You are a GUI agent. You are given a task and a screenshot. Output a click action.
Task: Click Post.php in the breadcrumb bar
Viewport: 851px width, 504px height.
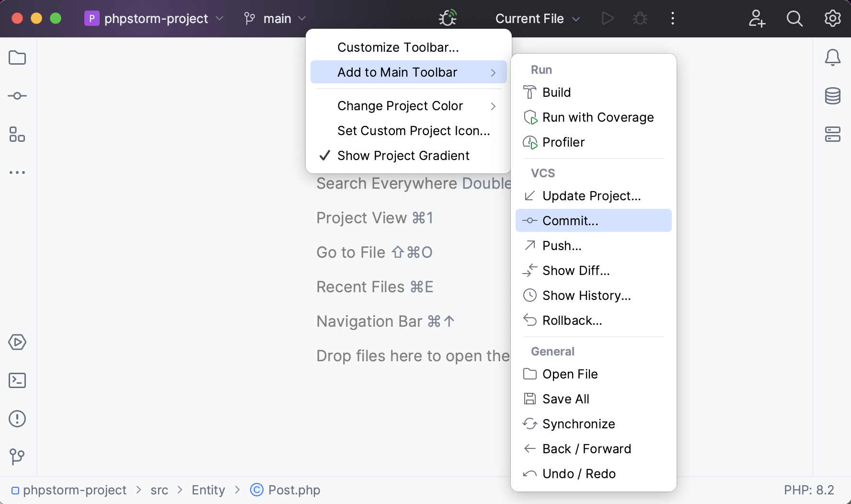point(293,490)
